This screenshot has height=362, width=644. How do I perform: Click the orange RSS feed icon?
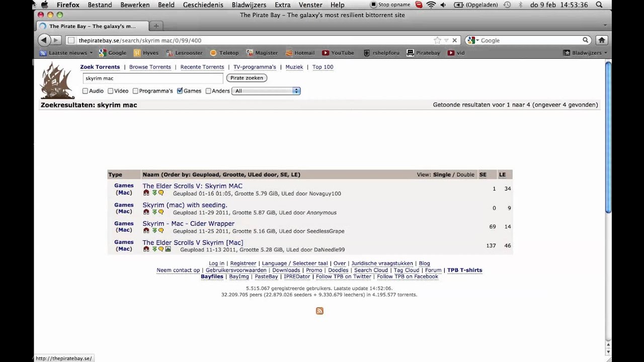pos(319,311)
